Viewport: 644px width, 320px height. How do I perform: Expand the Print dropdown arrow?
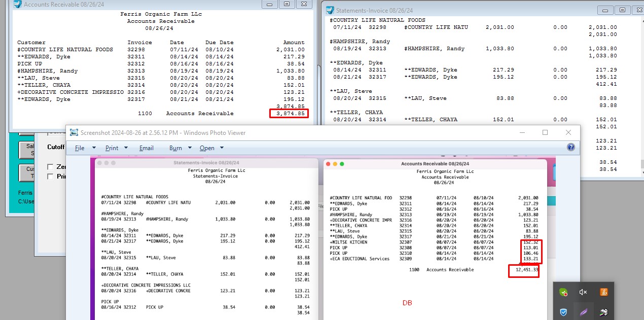click(126, 148)
